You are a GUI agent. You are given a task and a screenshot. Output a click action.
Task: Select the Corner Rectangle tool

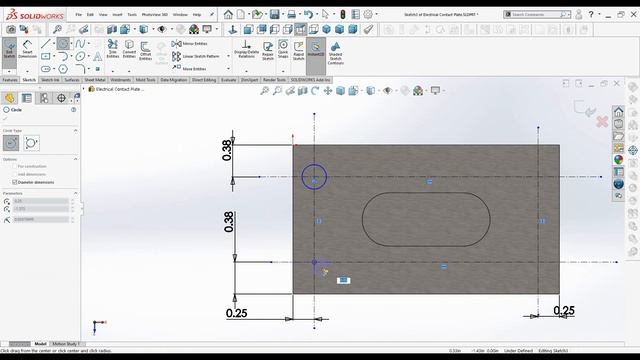(45, 56)
